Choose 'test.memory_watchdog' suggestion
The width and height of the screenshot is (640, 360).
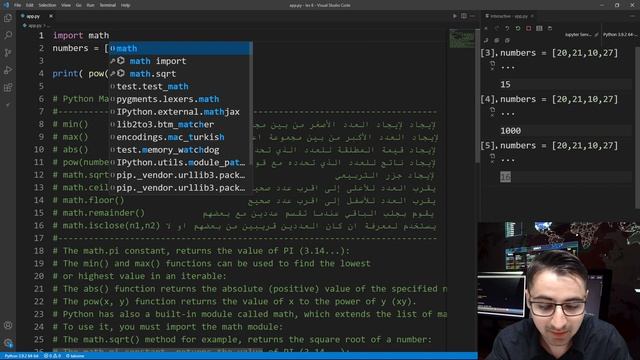[x=180, y=149]
